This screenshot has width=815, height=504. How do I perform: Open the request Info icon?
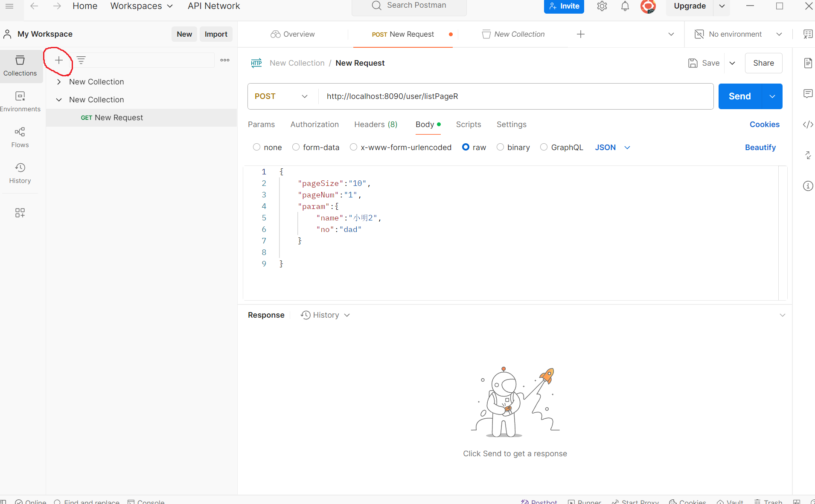click(808, 186)
